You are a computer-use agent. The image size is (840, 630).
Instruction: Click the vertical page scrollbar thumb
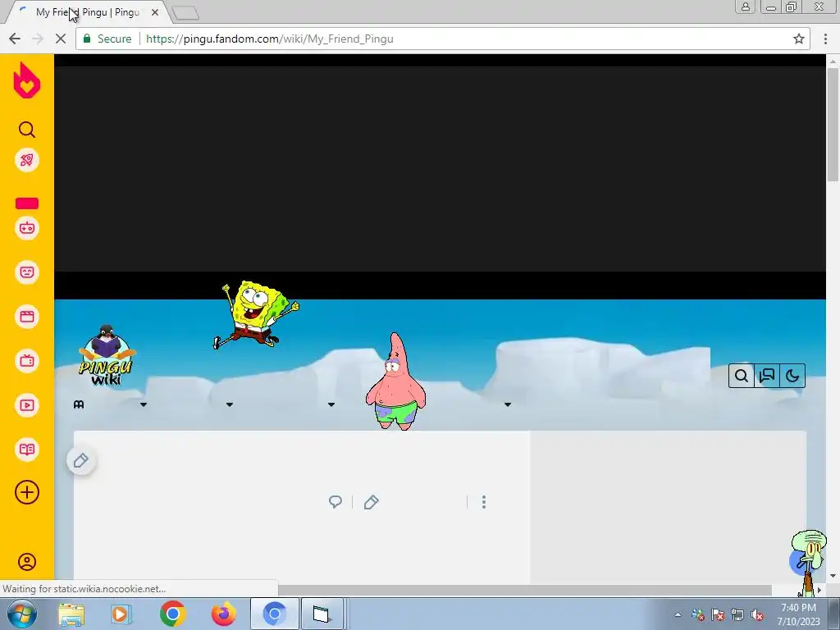coord(833,125)
